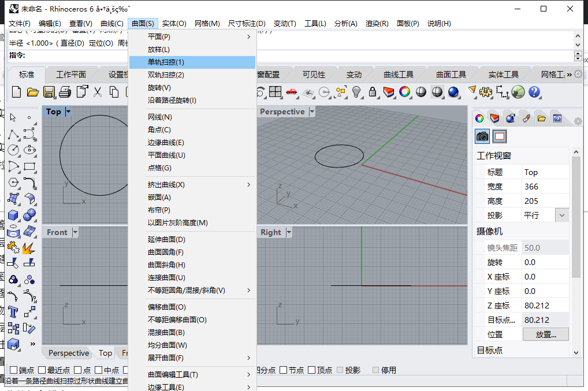Screen dimensions: 588x391
Task: Click the Z 座标 value 80.212
Action: point(546,306)
